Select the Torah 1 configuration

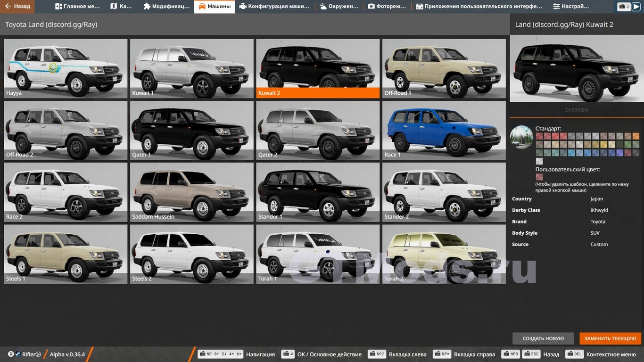(x=318, y=254)
